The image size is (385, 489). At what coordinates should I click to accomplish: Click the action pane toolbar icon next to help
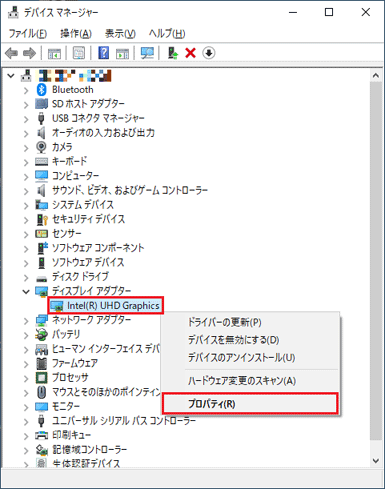[x=122, y=53]
